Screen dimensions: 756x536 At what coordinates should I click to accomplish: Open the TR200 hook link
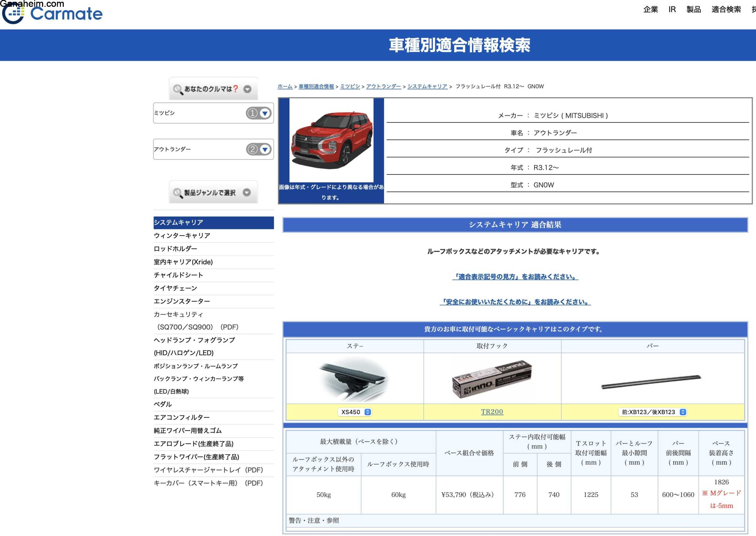click(492, 412)
